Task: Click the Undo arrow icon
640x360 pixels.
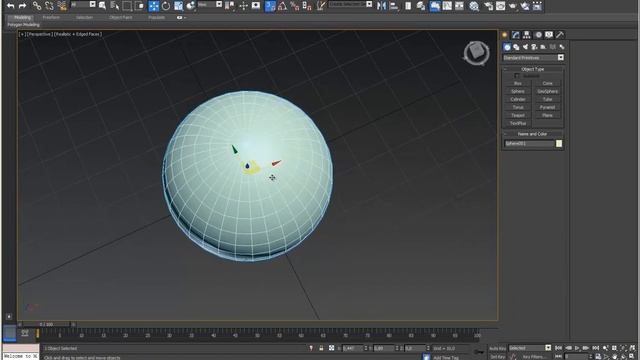Action: coord(10,6)
